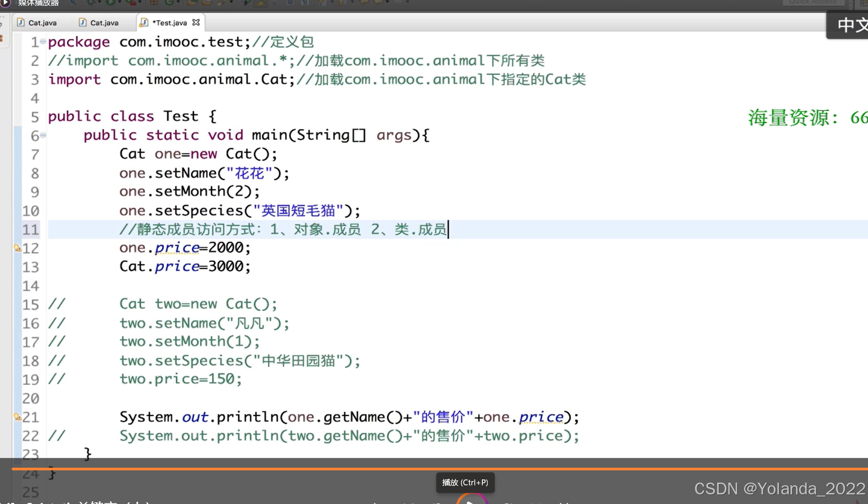The image size is (868, 504).
Task: Click the media player icon in title bar
Action: click(x=6, y=3)
